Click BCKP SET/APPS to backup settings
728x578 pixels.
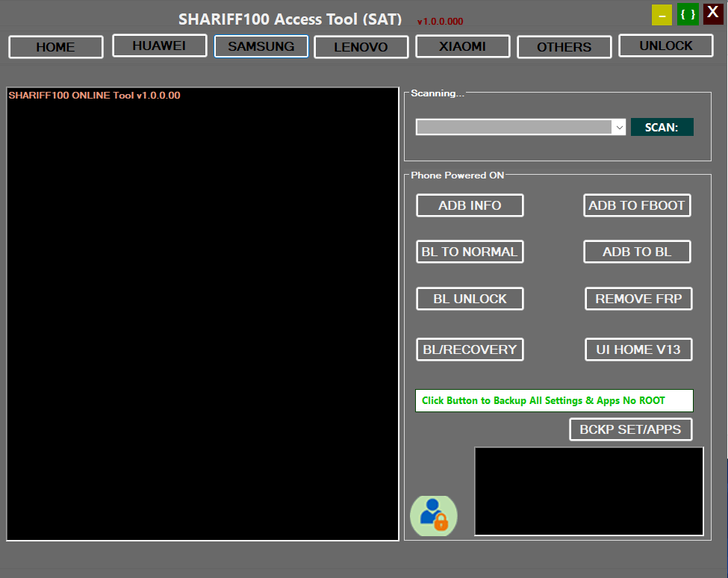[x=630, y=429]
